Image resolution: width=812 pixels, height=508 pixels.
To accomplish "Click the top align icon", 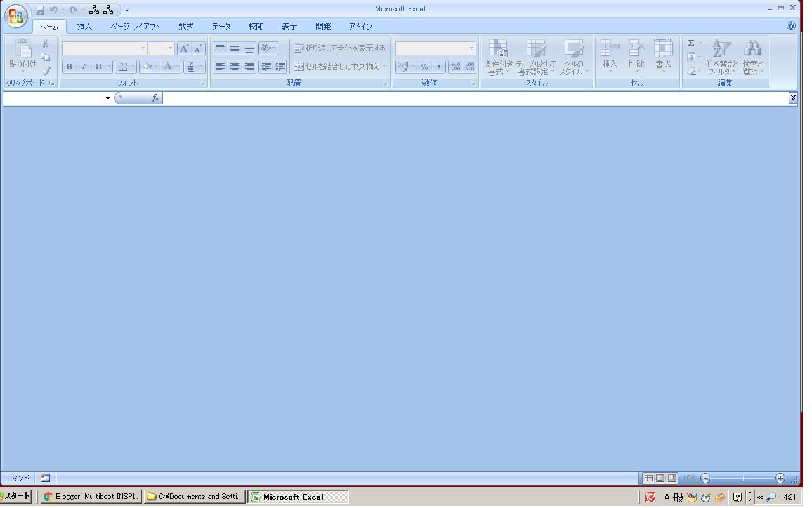I will [219, 48].
